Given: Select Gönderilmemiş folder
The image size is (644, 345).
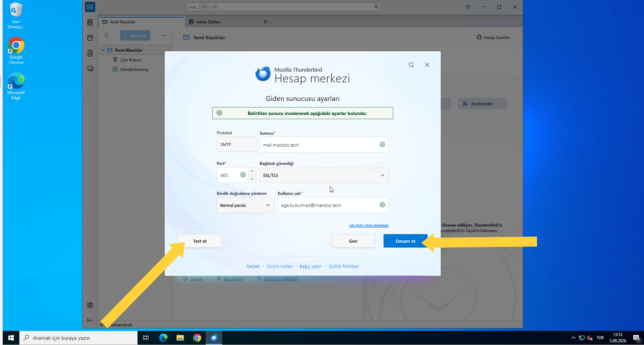Looking at the screenshot, I should pos(134,69).
